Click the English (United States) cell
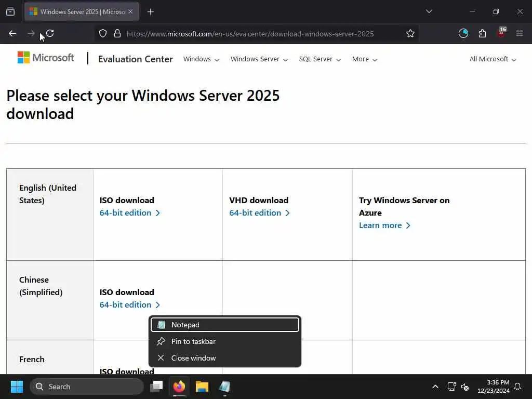This screenshot has width=532, height=399. (50, 215)
